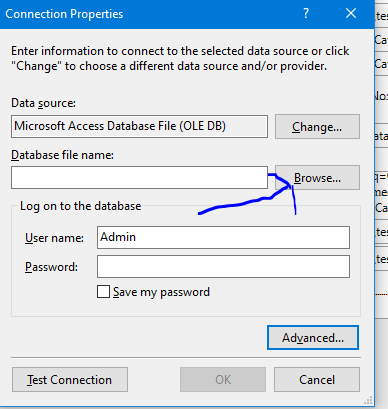Screen dimensions: 388x409
Task: Click the User name field containing Admin
Action: pos(223,237)
